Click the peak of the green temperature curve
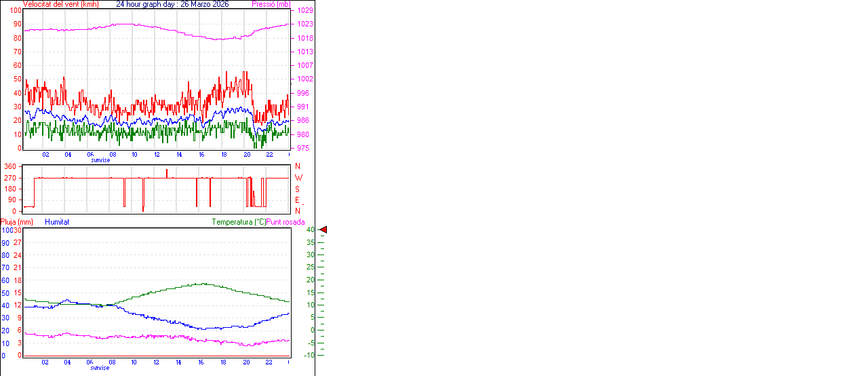 click(x=202, y=284)
